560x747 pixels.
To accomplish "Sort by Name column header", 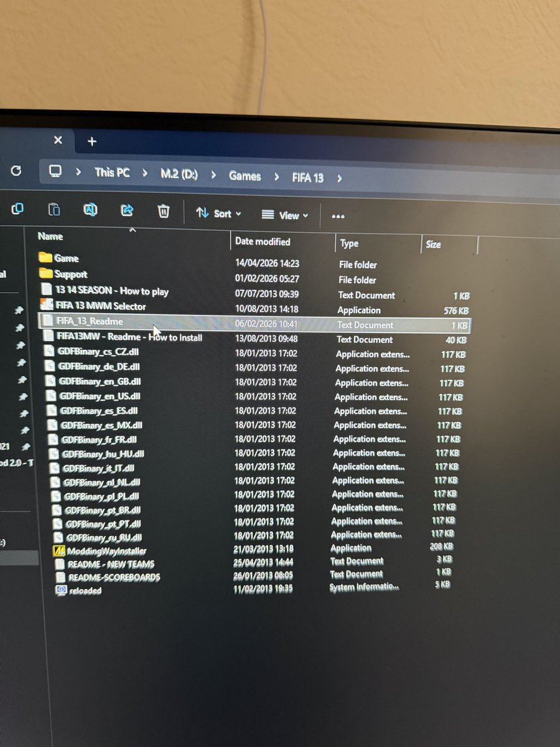I will click(x=50, y=237).
